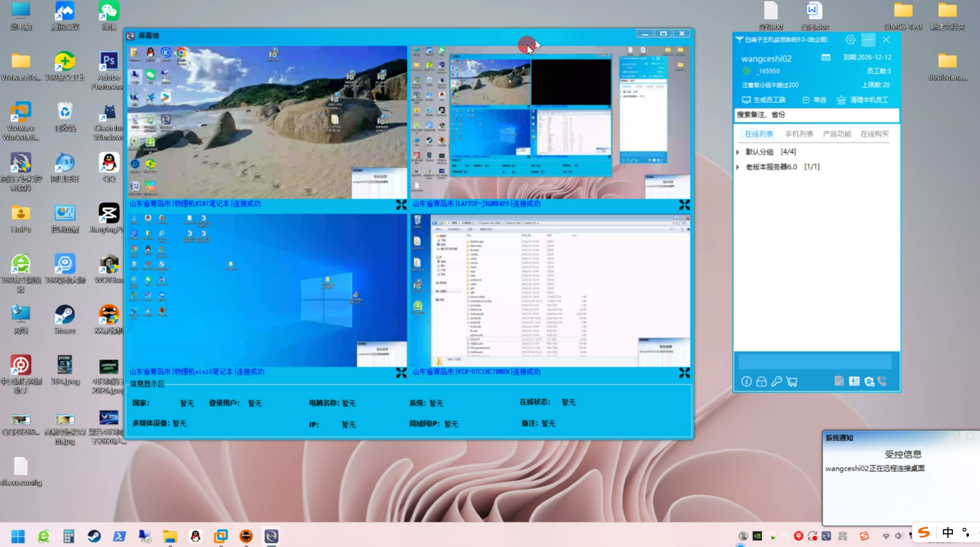Click the ID card contact icon

click(854, 381)
